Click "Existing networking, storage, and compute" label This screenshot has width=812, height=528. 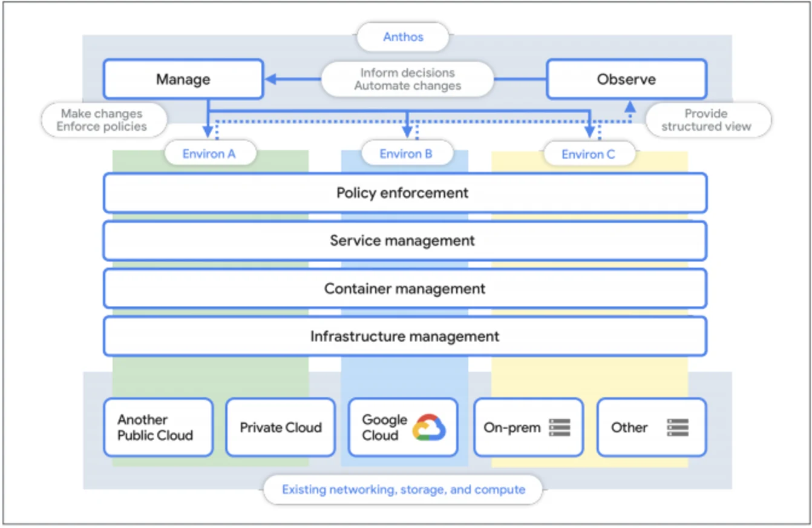403,489
